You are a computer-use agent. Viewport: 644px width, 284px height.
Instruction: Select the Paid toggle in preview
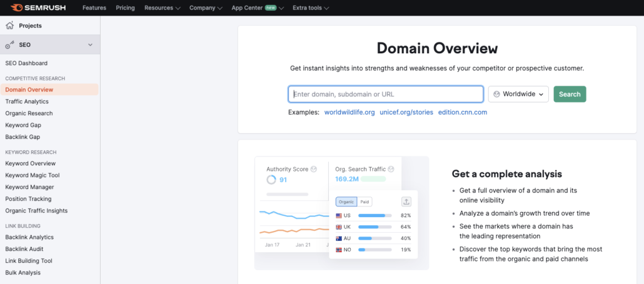coord(365,202)
